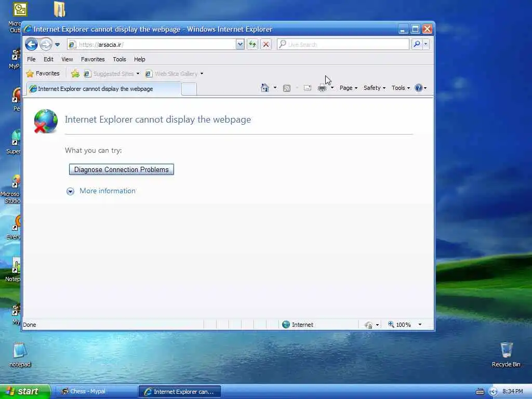Viewport: 532px width, 399px height.
Task: Click the 8:34 PM clock
Action: [513, 392]
